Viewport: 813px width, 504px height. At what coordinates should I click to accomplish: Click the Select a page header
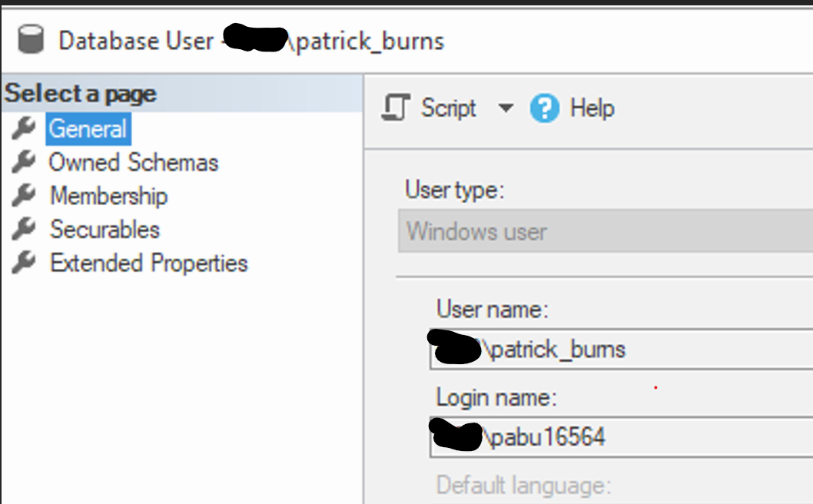[x=81, y=94]
